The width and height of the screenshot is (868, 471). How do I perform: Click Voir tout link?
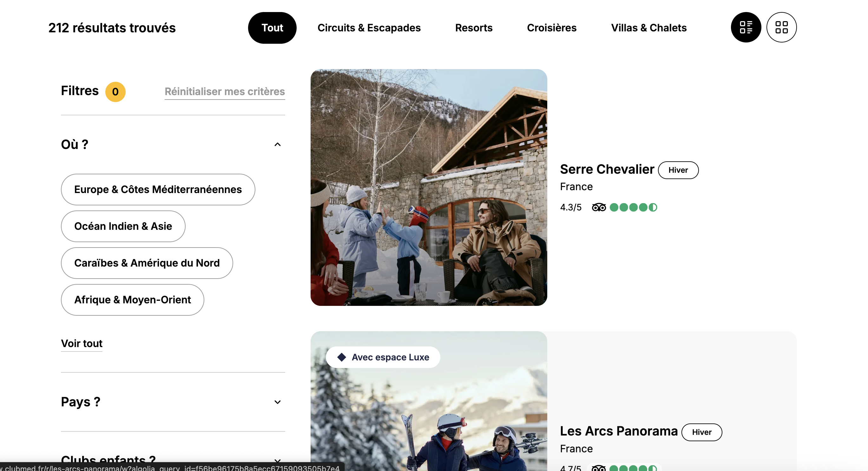coord(82,343)
